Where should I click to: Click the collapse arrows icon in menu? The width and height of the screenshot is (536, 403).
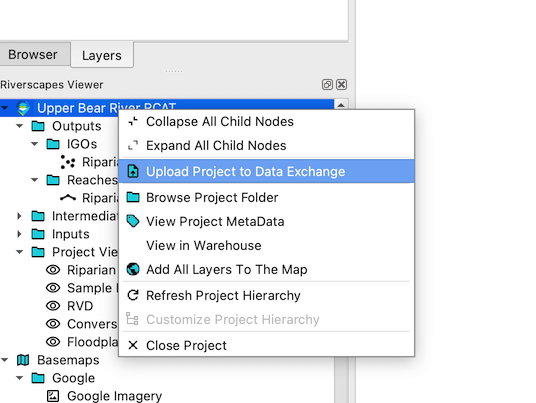click(x=133, y=121)
